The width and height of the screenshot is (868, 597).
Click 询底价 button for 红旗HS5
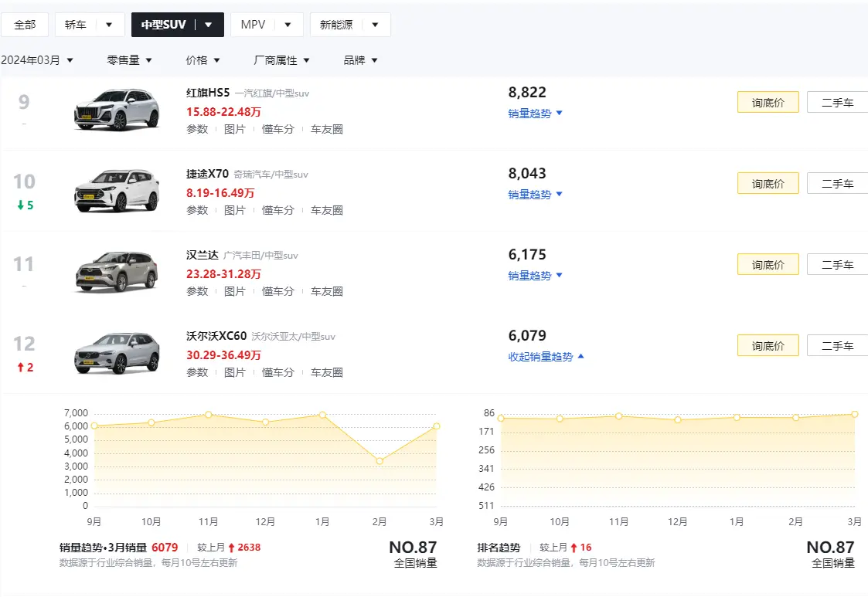tap(768, 103)
